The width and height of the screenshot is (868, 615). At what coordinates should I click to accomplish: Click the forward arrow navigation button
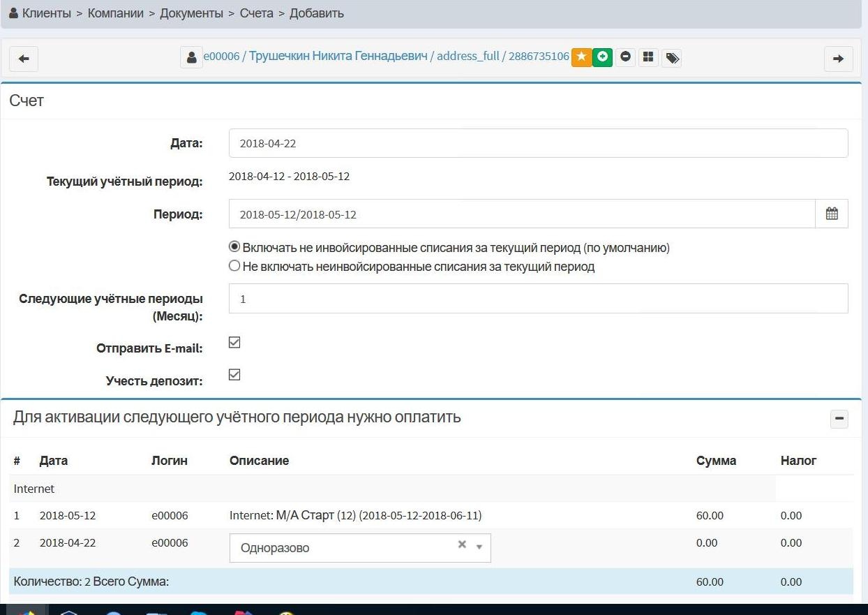(838, 59)
